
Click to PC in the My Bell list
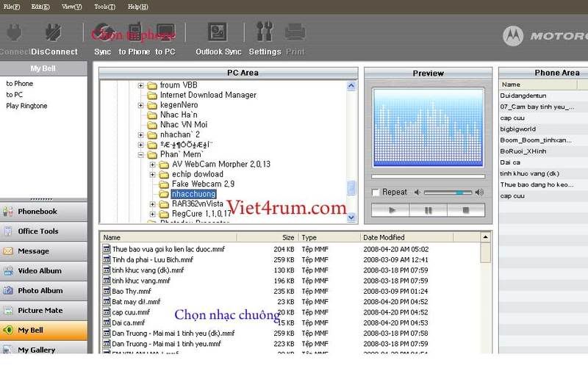(14, 95)
